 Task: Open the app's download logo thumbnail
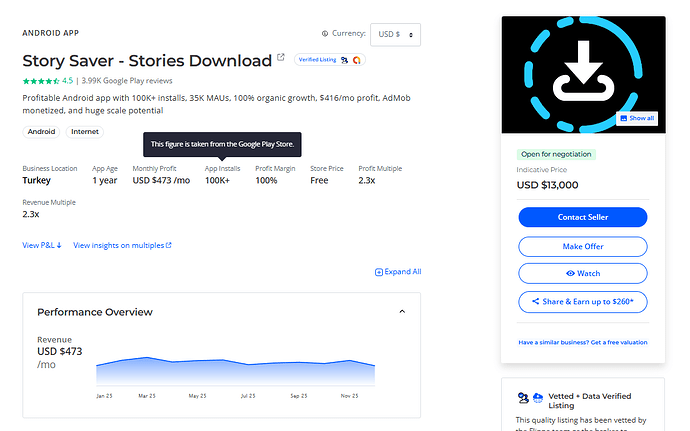[x=582, y=74]
